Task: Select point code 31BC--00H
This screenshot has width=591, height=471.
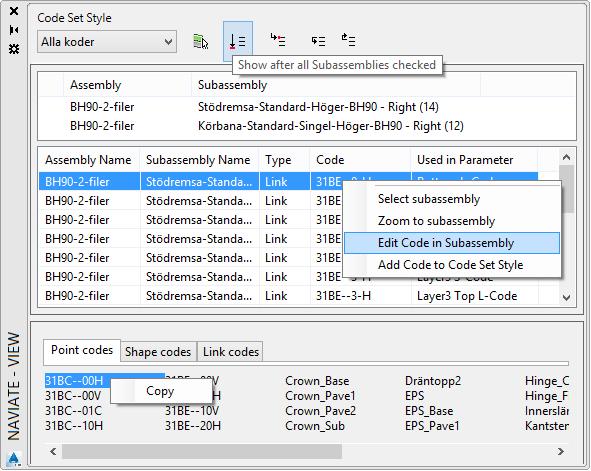Action: coord(74,381)
